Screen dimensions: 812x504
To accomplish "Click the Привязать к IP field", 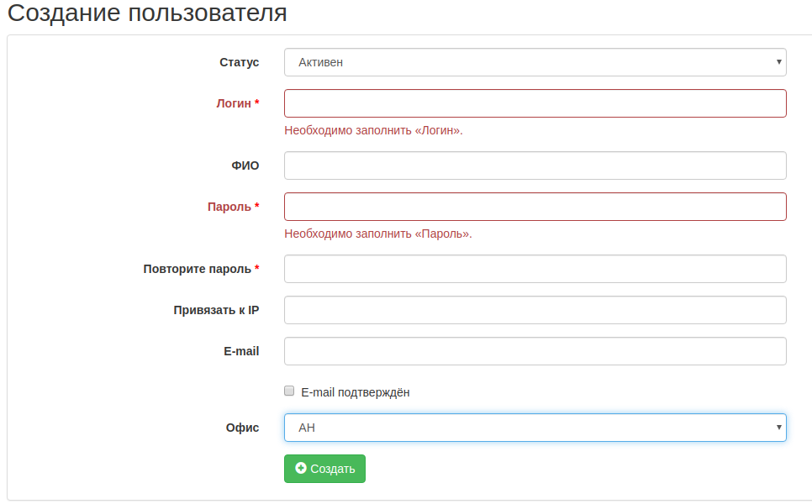I will (x=535, y=310).
